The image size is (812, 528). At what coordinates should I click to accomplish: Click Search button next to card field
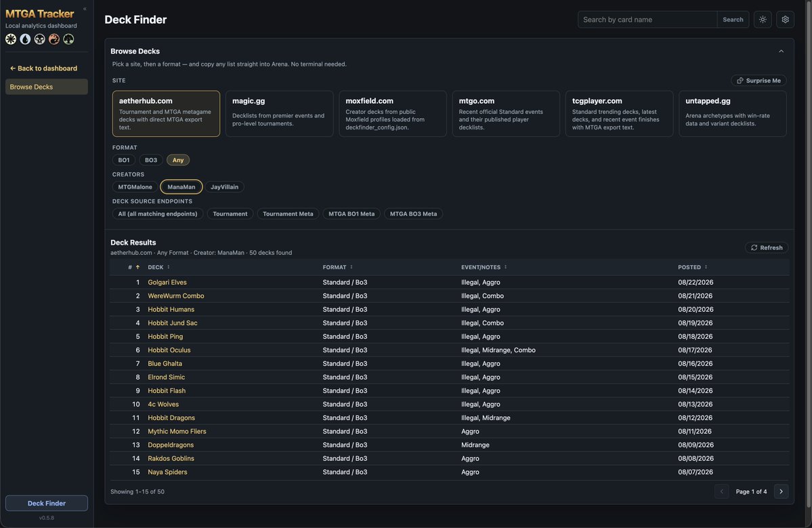coord(733,20)
